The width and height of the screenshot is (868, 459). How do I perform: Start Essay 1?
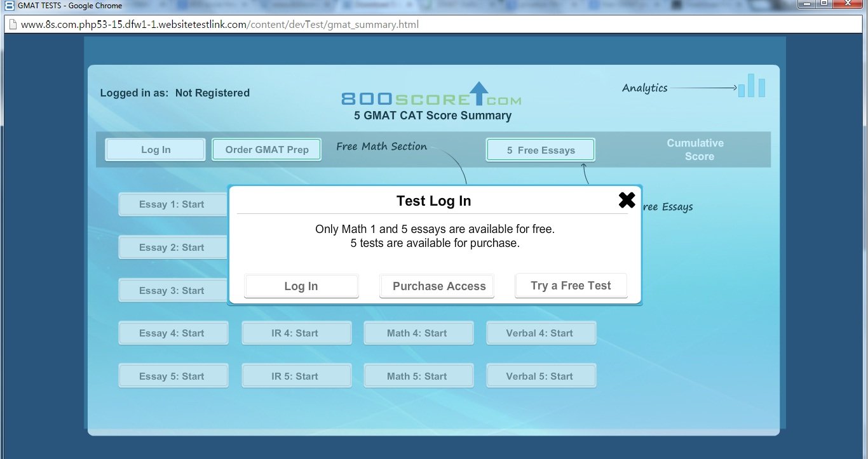pos(172,204)
